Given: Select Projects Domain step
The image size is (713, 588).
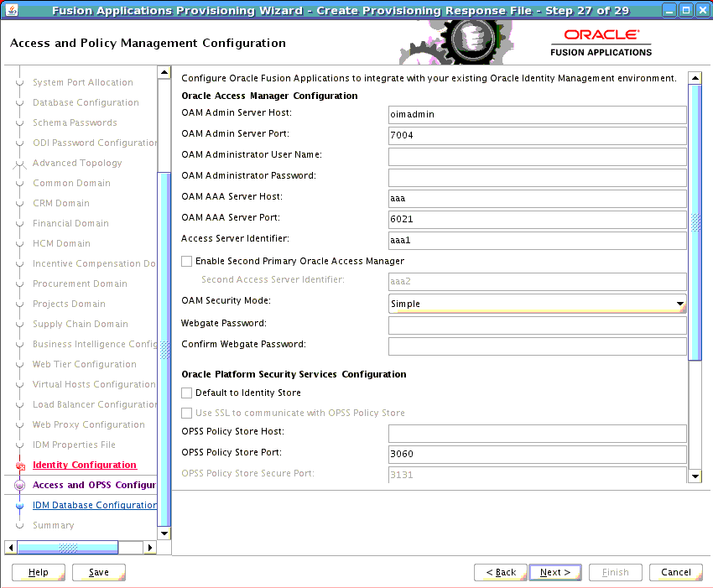Looking at the screenshot, I should [x=69, y=304].
